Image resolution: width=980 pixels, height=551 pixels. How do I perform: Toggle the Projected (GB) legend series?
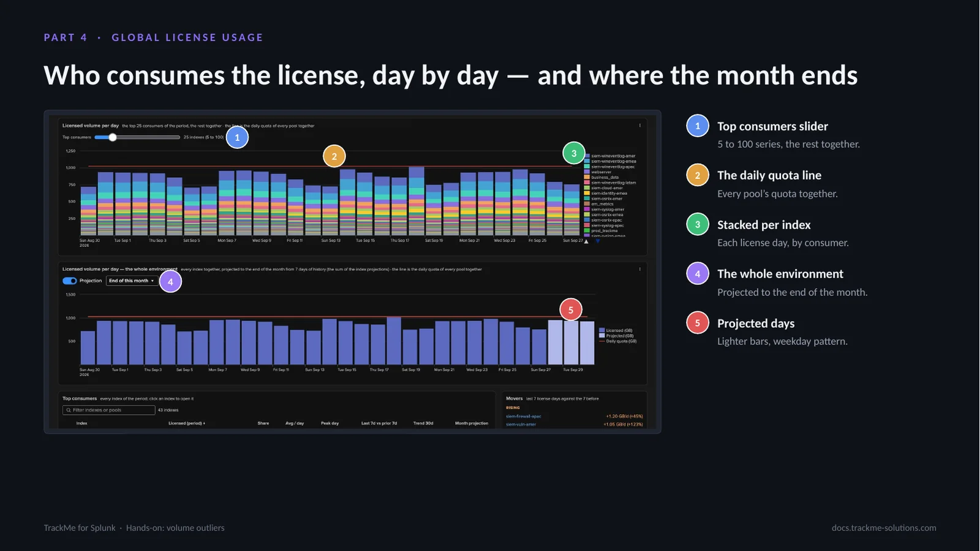tap(617, 336)
